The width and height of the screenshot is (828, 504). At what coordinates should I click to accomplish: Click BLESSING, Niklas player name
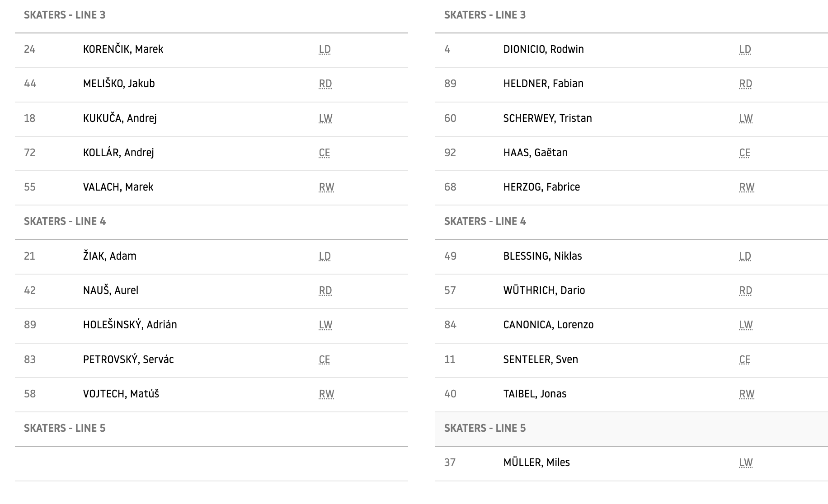tap(542, 256)
